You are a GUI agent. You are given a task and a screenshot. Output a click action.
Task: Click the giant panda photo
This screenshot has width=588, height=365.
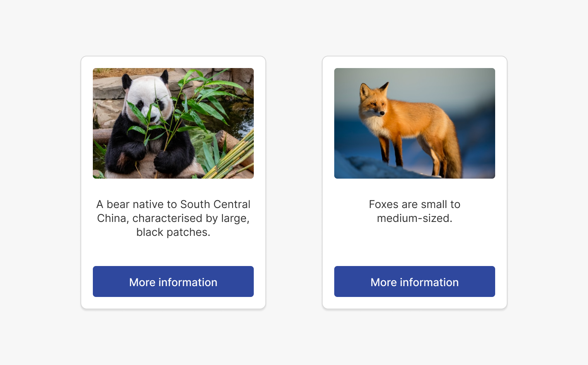coord(173,123)
